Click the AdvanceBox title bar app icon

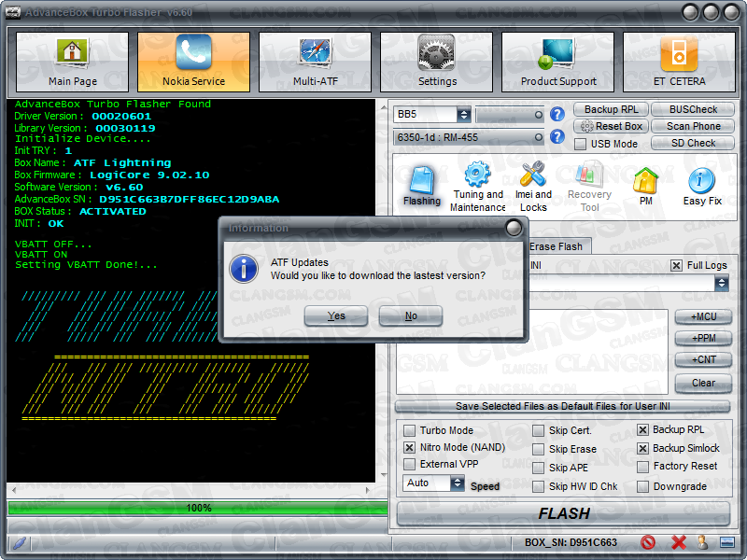(x=13, y=12)
